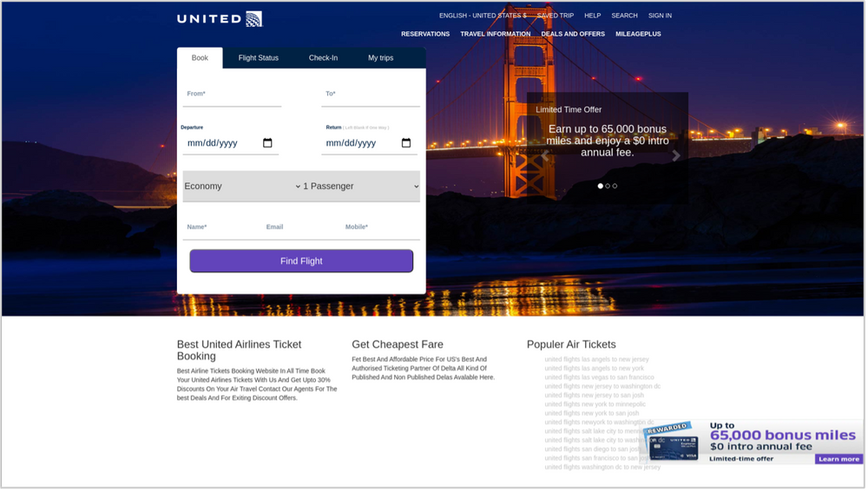Click the Search link in header
Viewport: 868px width, 491px height.
point(624,16)
